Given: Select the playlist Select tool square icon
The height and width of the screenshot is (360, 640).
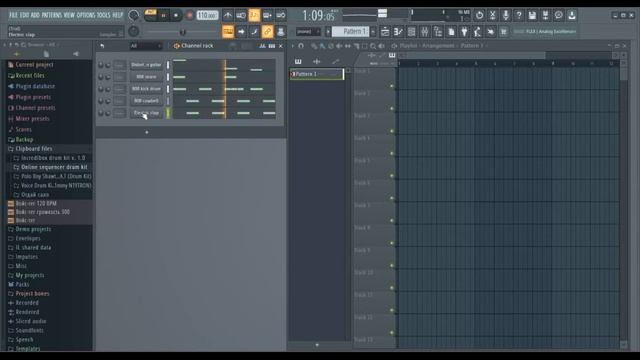Looking at the screenshot, I should [x=364, y=46].
